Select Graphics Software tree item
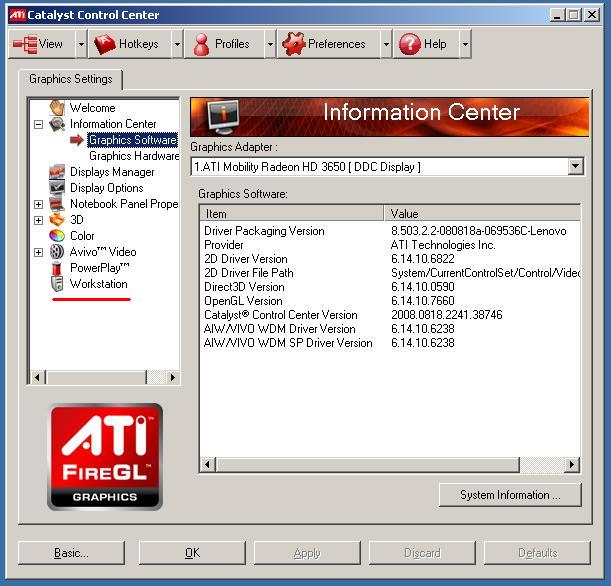The width and height of the screenshot is (611, 586). [x=132, y=140]
